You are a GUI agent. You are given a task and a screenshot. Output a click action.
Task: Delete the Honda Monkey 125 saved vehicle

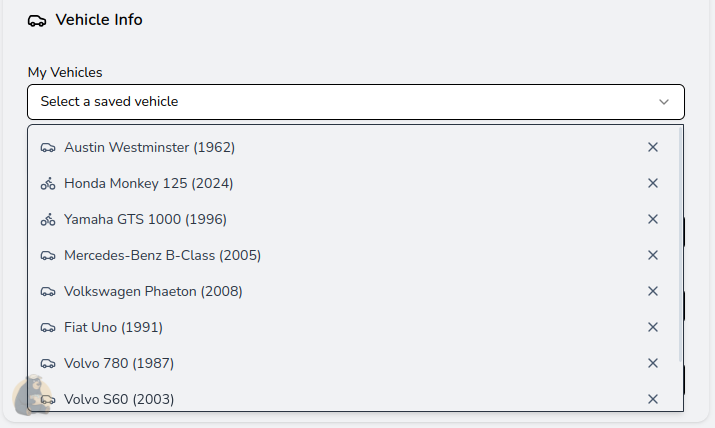click(x=653, y=183)
